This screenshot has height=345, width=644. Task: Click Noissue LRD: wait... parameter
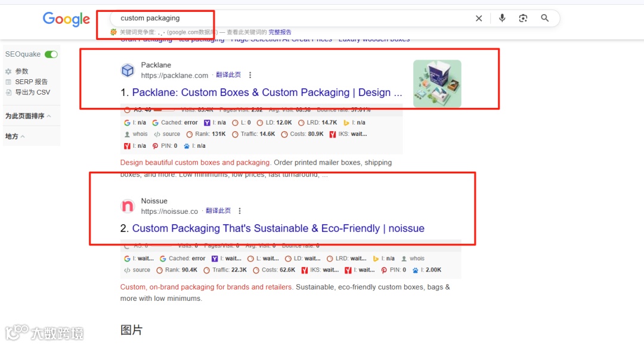tap(346, 259)
